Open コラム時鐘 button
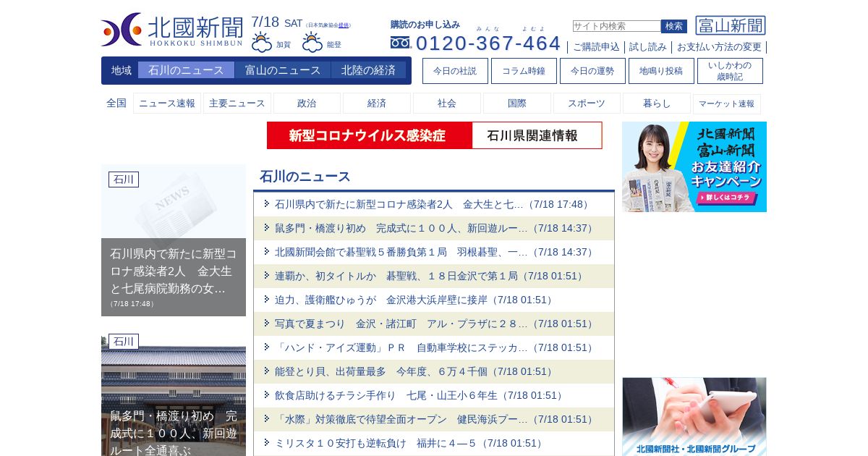The image size is (868, 456). click(x=524, y=71)
